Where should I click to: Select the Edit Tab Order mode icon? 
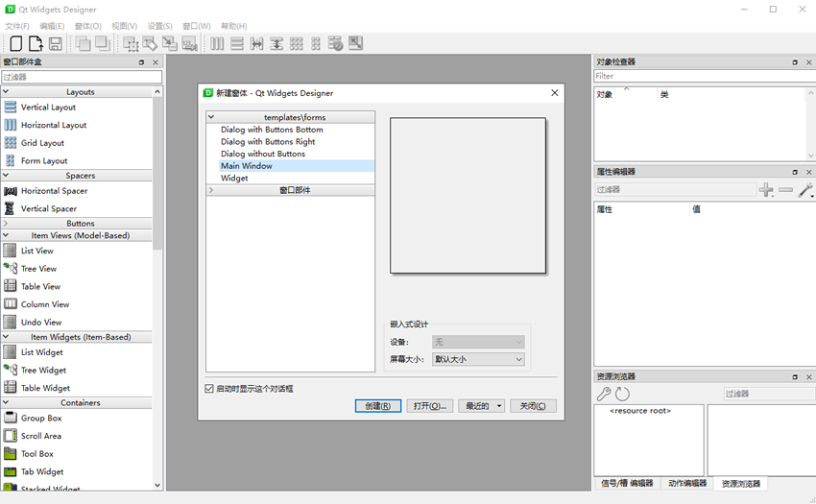click(x=189, y=44)
